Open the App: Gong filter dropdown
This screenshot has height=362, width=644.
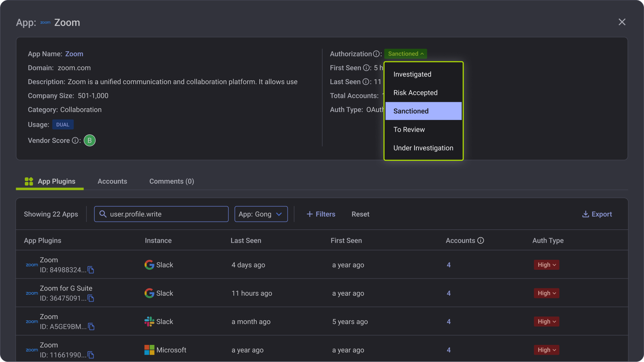click(261, 214)
